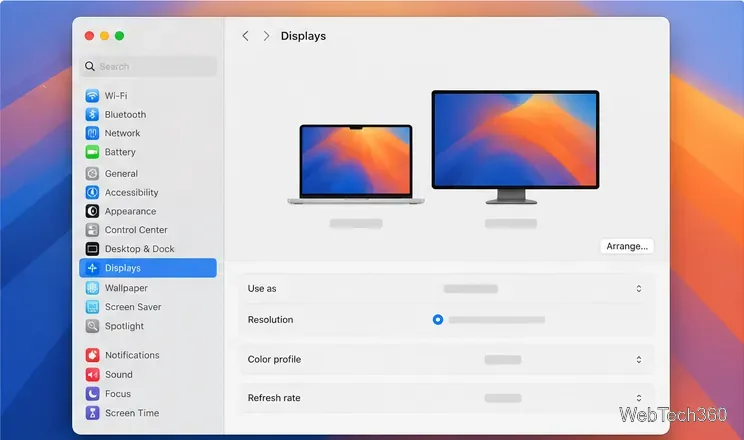Open General settings label

coord(121,173)
